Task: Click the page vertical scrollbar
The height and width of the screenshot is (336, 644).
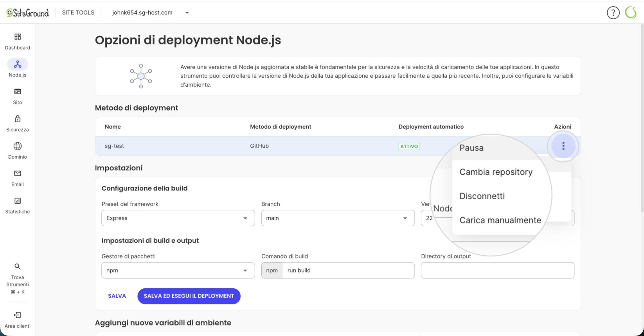Action: [x=642, y=117]
